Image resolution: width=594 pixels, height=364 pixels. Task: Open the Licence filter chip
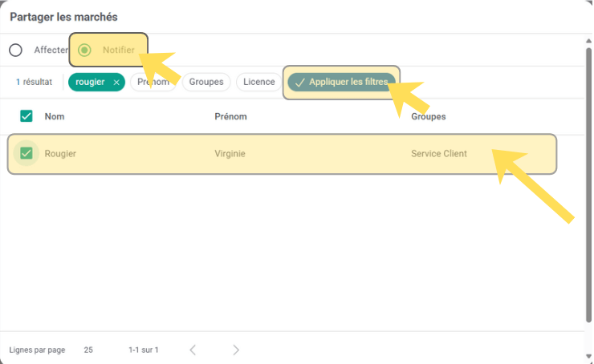click(x=258, y=82)
